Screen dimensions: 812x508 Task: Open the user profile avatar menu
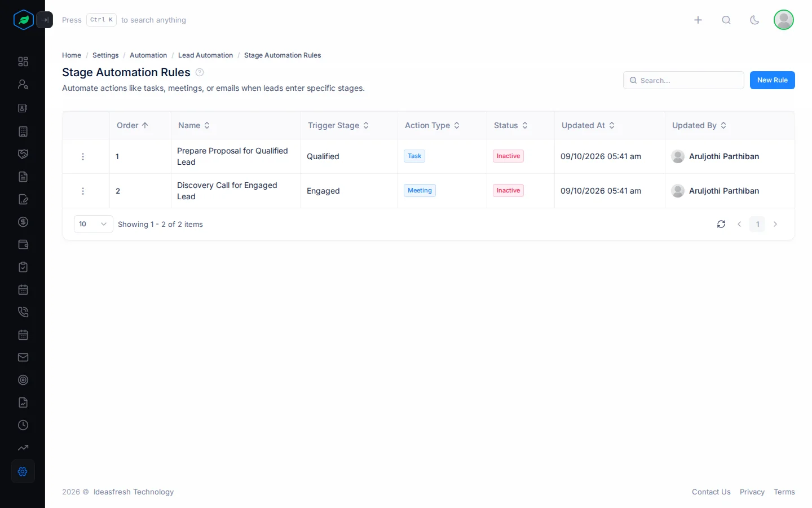(784, 20)
